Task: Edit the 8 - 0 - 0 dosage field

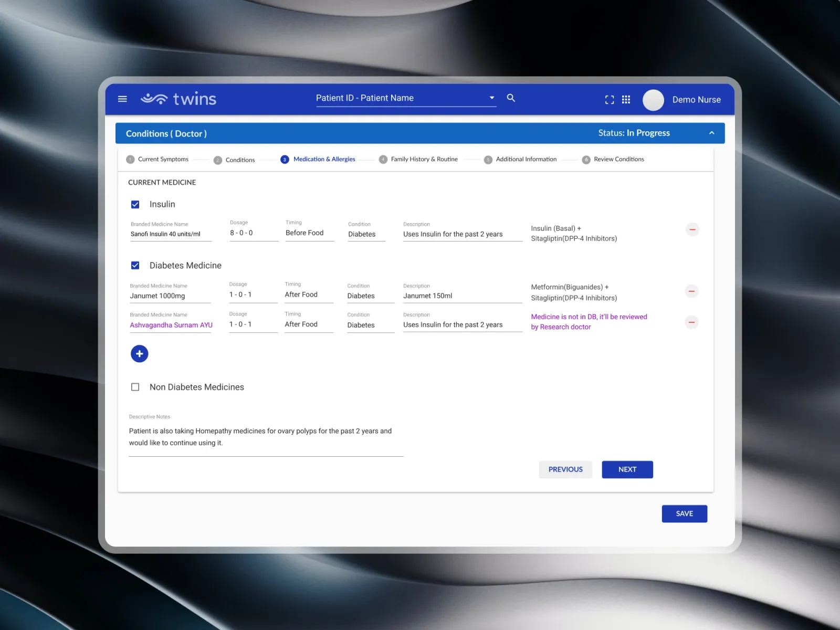Action: (254, 231)
